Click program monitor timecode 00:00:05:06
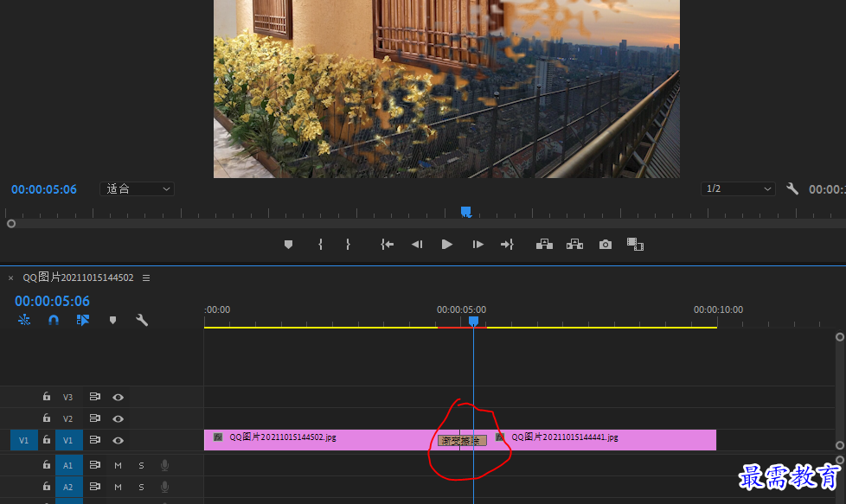Screen dimensions: 846x504 pos(44,189)
